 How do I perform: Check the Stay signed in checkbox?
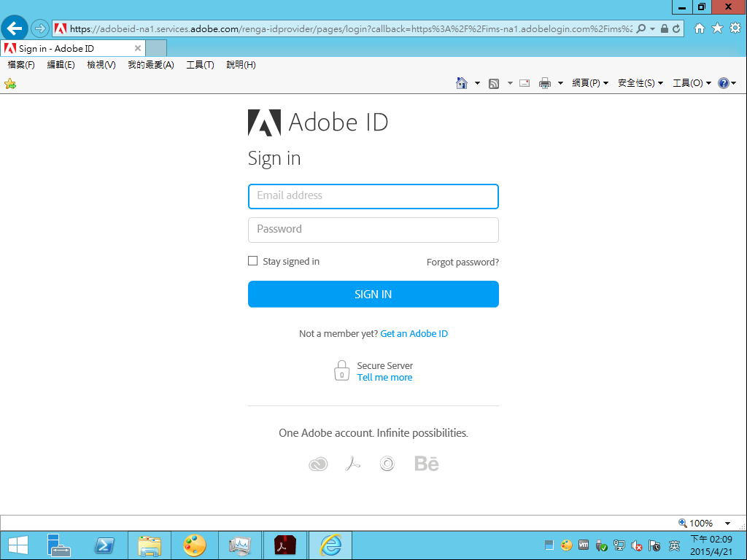click(x=252, y=261)
